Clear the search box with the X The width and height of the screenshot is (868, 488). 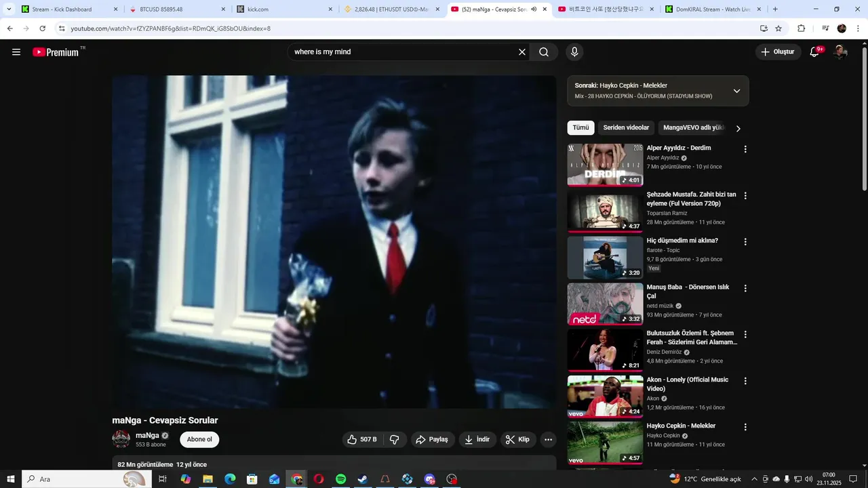click(x=522, y=52)
